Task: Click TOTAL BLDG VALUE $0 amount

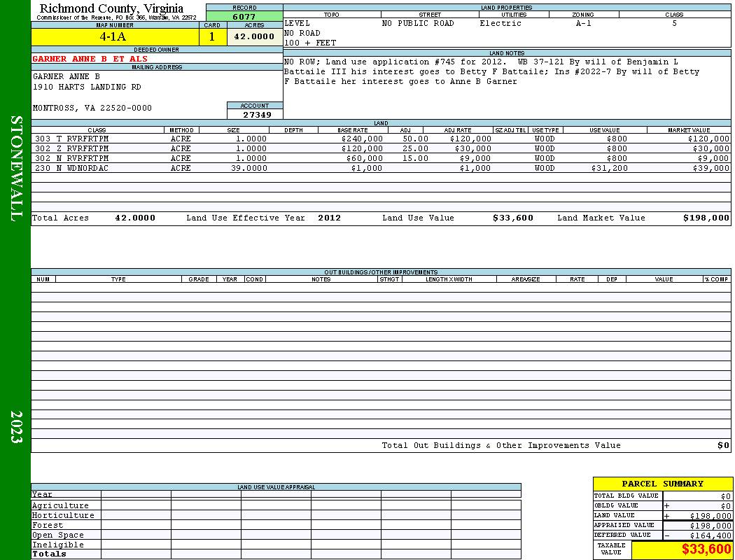Action: [x=726, y=496]
